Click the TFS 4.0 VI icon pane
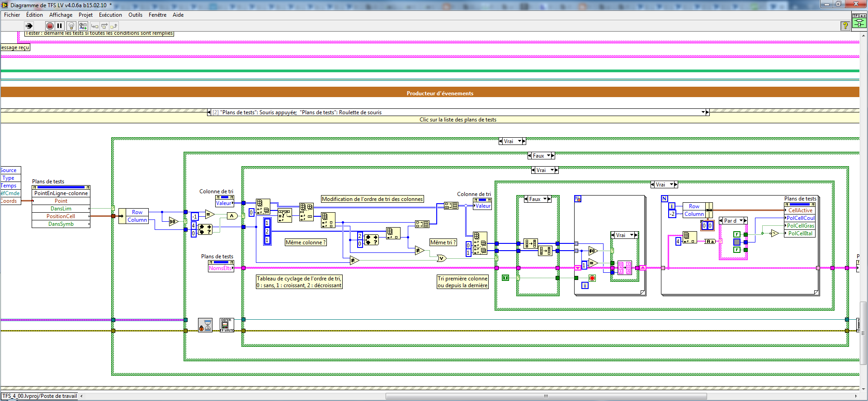This screenshot has height=401, width=868. [x=859, y=21]
